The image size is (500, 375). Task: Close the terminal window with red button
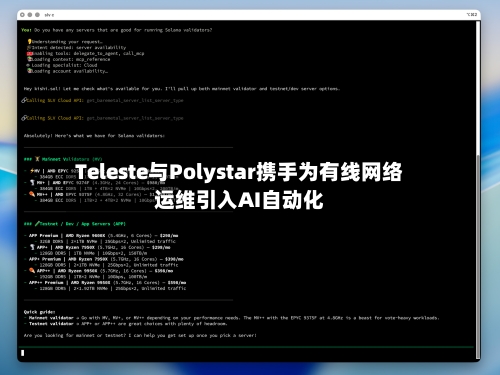pyautogui.click(x=22, y=15)
